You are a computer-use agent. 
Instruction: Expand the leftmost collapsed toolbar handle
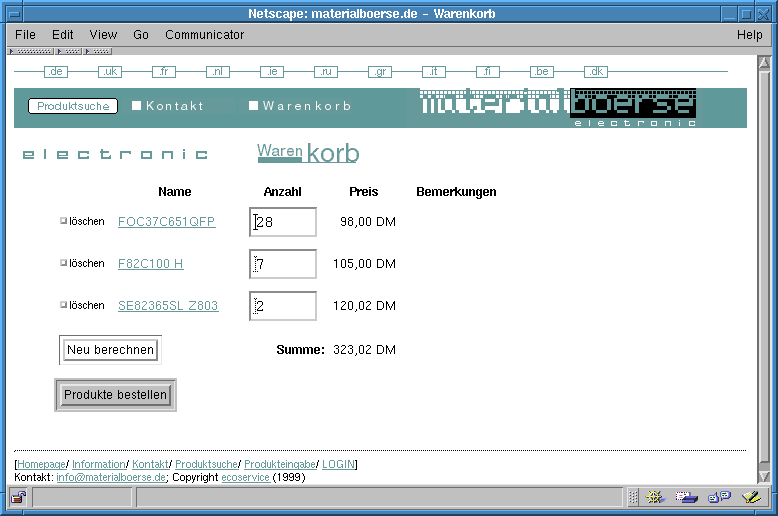pyautogui.click(x=30, y=51)
